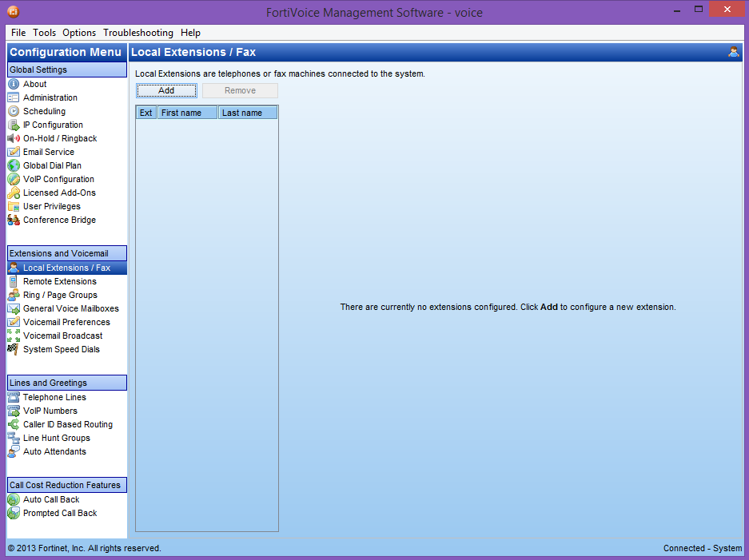The height and width of the screenshot is (560, 749).
Task: Maximize the FortiVoice window
Action: pyautogui.click(x=699, y=10)
